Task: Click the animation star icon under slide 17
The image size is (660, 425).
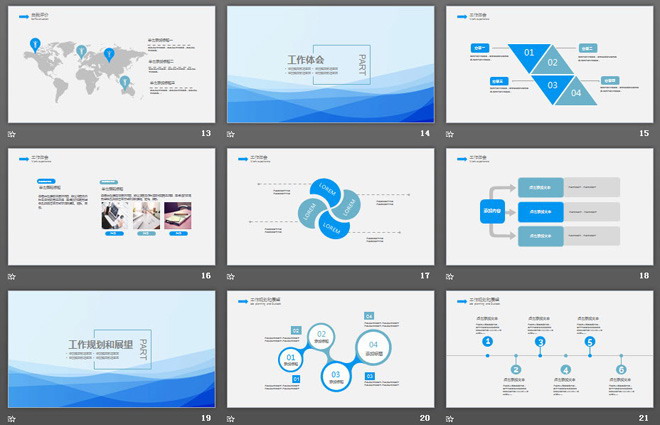Action: click(231, 276)
